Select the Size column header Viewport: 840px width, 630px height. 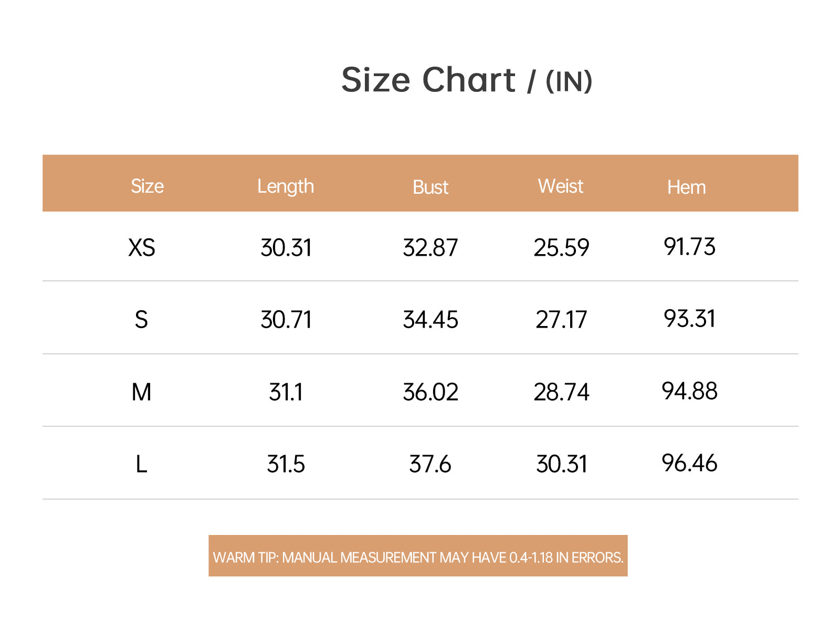coord(147,186)
